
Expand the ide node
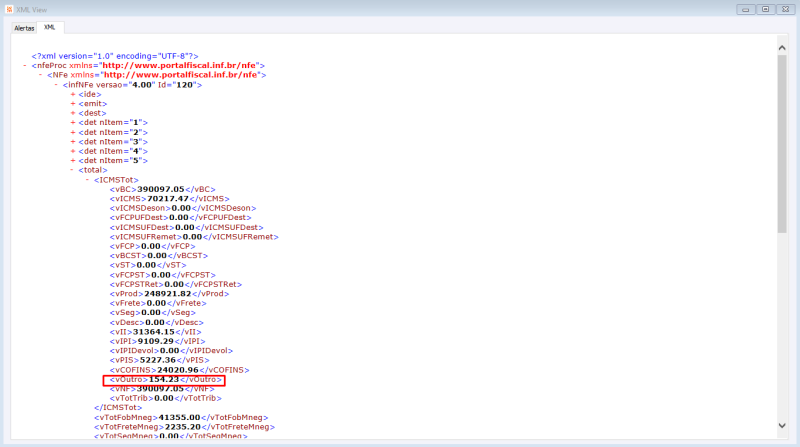73,94
